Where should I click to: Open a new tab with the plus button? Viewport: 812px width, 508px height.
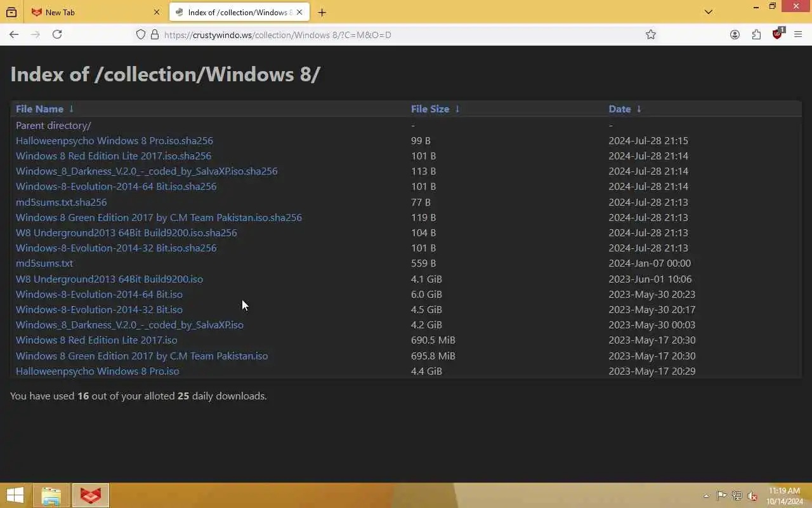(322, 12)
